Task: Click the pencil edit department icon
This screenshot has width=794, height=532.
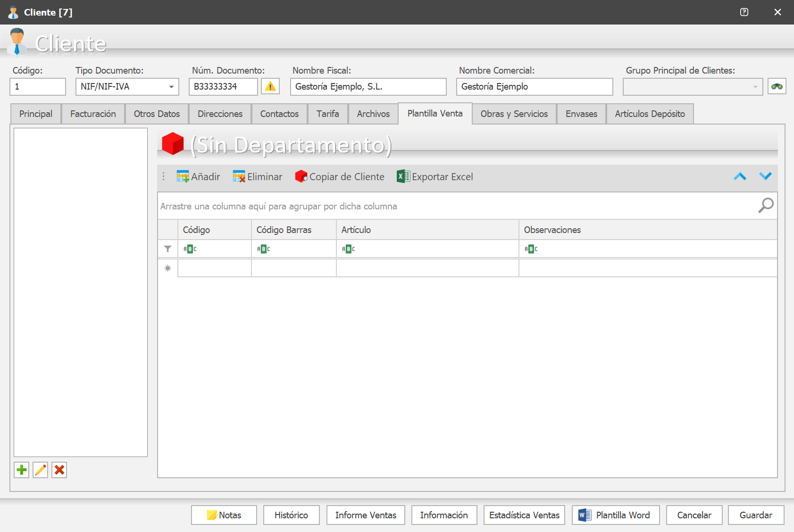Action: pyautogui.click(x=41, y=470)
